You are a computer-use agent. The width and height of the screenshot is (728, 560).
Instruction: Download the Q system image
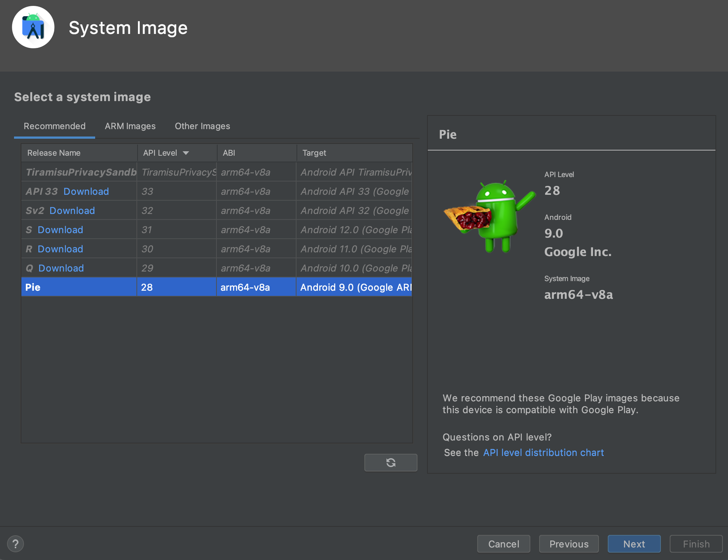[x=61, y=268]
